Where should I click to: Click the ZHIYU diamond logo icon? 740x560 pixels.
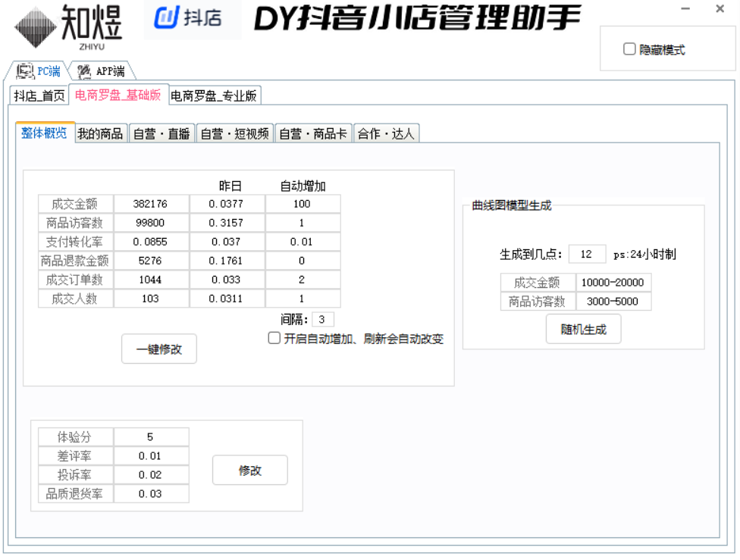tap(36, 27)
